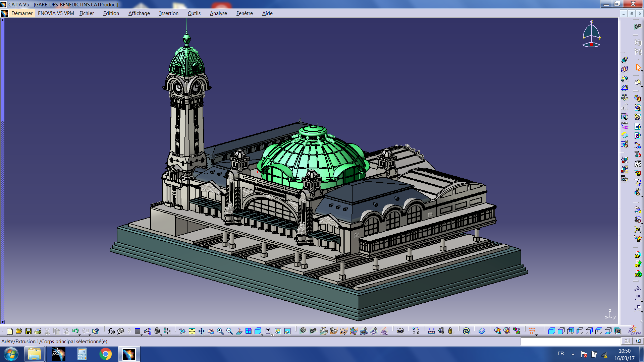The width and height of the screenshot is (644, 362).
Task: Open the Démarrer menu
Action: pyautogui.click(x=22, y=13)
